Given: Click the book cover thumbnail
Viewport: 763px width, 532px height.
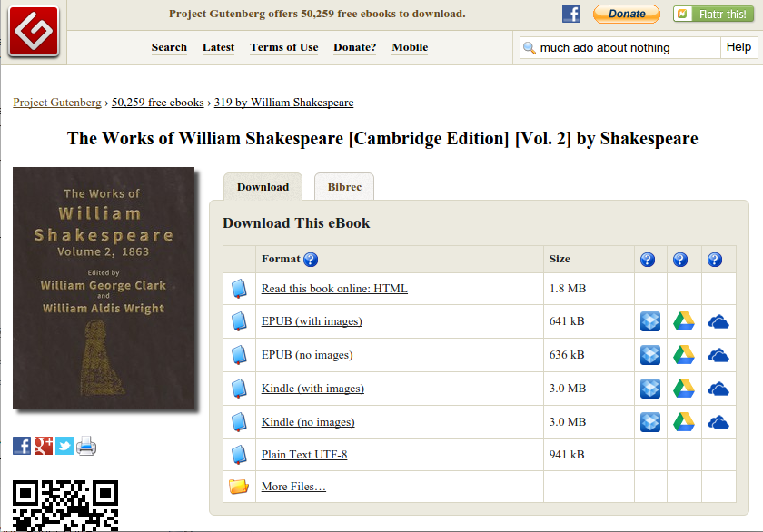Looking at the screenshot, I should click(104, 288).
